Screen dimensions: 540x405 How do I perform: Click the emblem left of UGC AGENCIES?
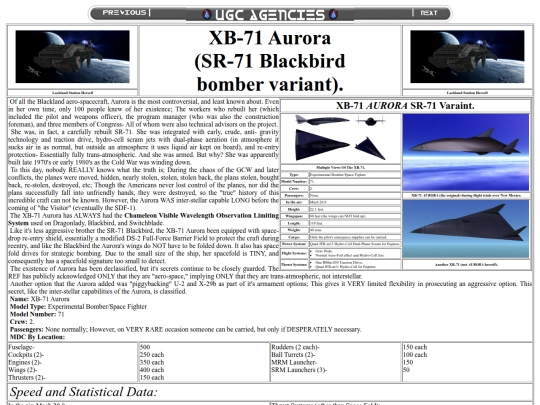206,14
